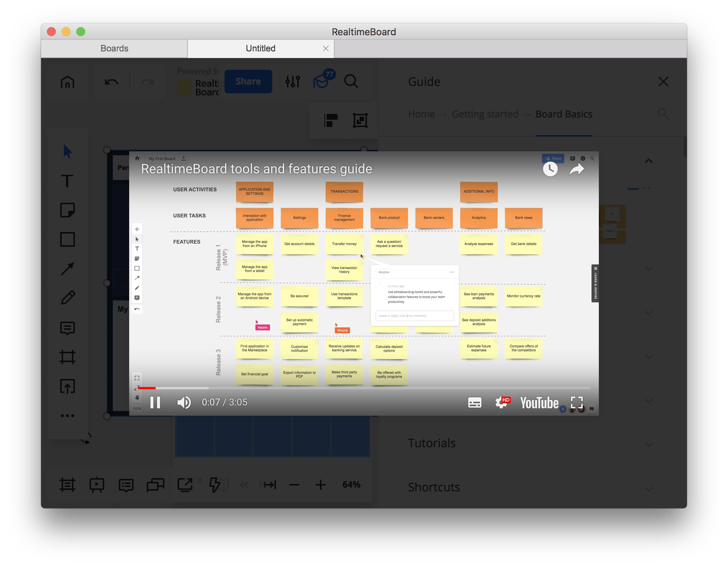This screenshot has height=567, width=728.
Task: Open board settings sliders icon
Action: click(x=293, y=82)
